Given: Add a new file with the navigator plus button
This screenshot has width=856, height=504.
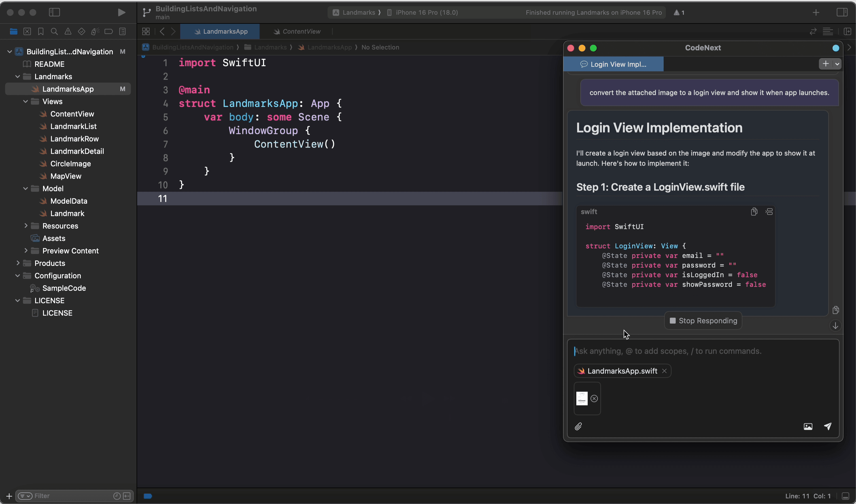Looking at the screenshot, I should pos(9,496).
